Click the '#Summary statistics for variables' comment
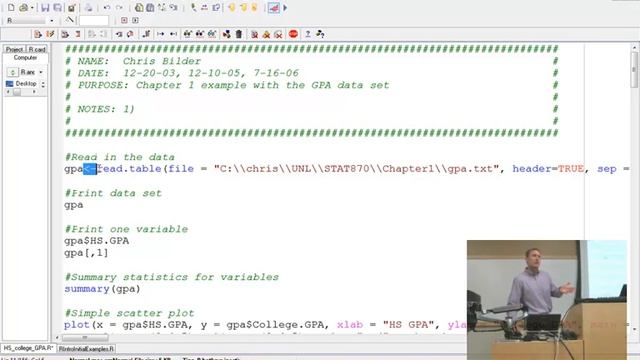Image resolution: width=640 pixels, height=360 pixels. point(171,277)
